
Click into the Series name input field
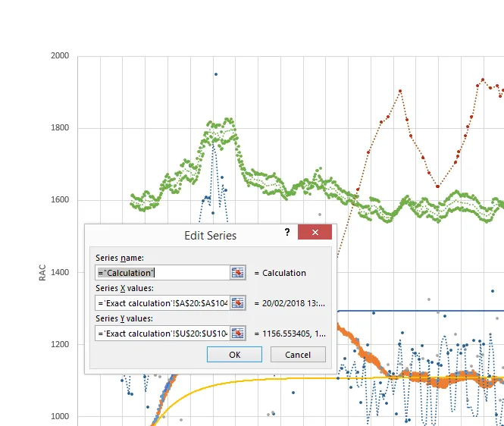pyautogui.click(x=163, y=273)
